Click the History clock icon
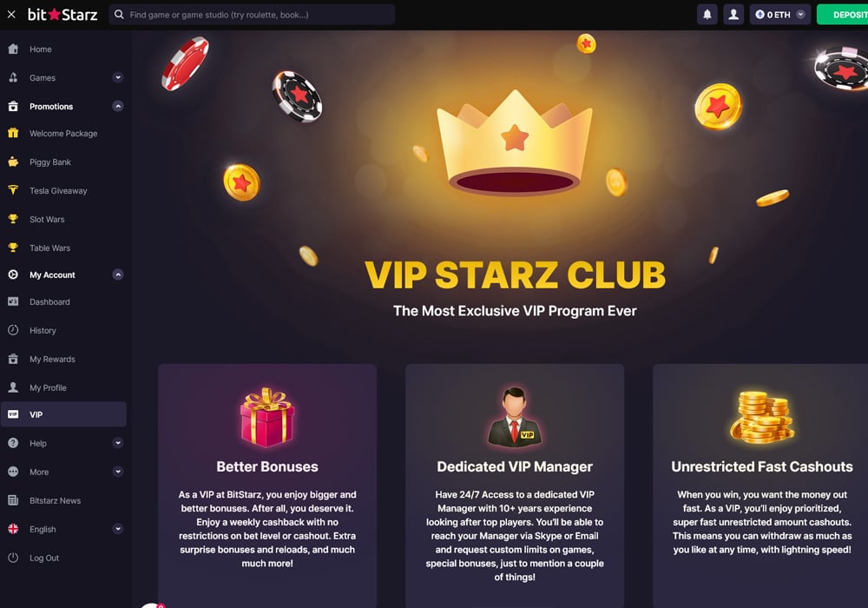The width and height of the screenshot is (868, 608). (x=13, y=330)
